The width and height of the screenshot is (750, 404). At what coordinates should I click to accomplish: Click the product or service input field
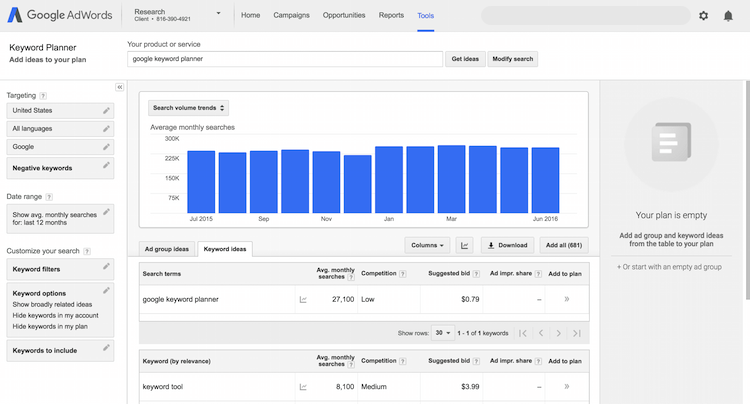coord(285,59)
